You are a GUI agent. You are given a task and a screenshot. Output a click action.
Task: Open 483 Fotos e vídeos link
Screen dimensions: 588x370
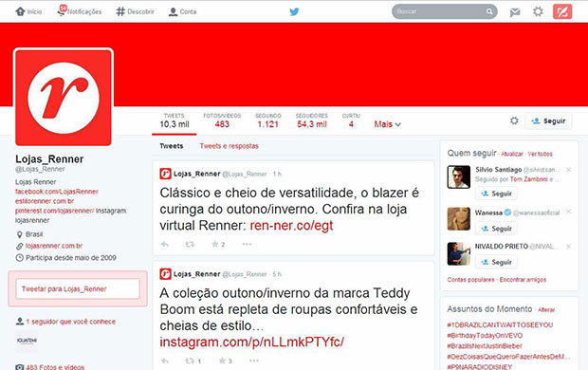click(55, 367)
